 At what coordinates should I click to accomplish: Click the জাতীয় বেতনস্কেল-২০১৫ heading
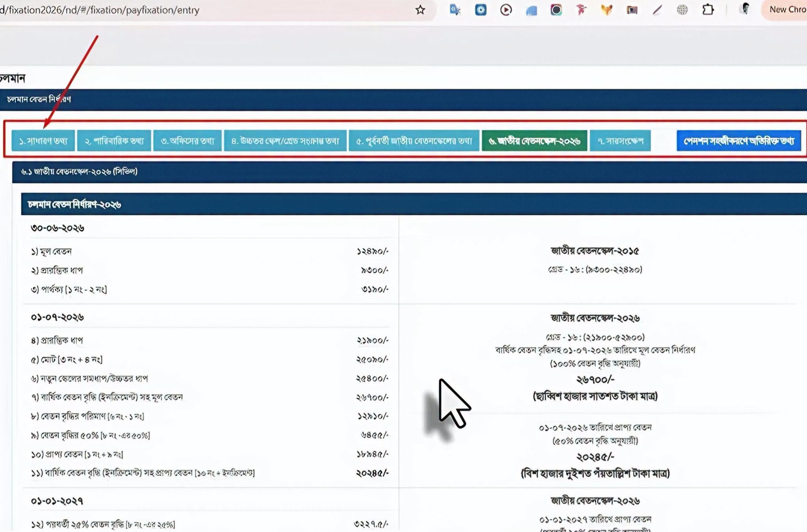click(595, 251)
